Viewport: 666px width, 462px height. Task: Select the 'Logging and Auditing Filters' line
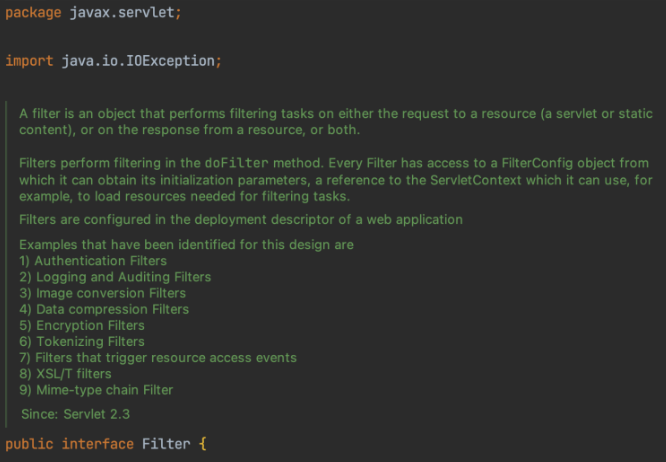click(x=115, y=277)
